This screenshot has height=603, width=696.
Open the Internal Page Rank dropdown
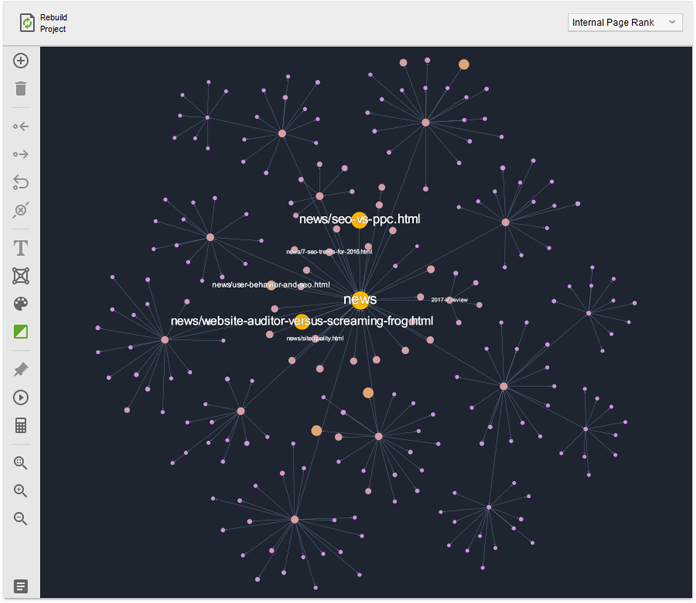pos(625,22)
